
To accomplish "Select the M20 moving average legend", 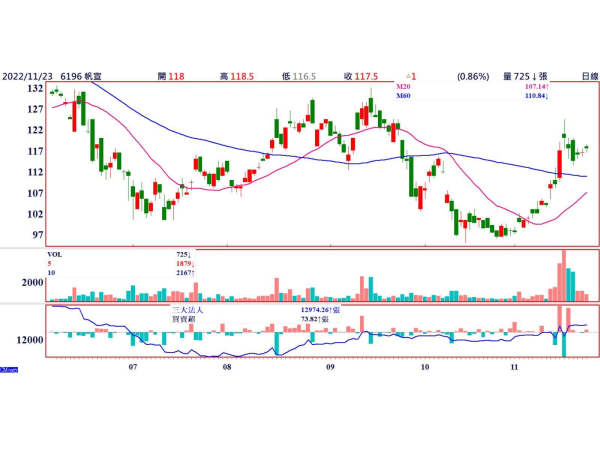I will [472, 87].
